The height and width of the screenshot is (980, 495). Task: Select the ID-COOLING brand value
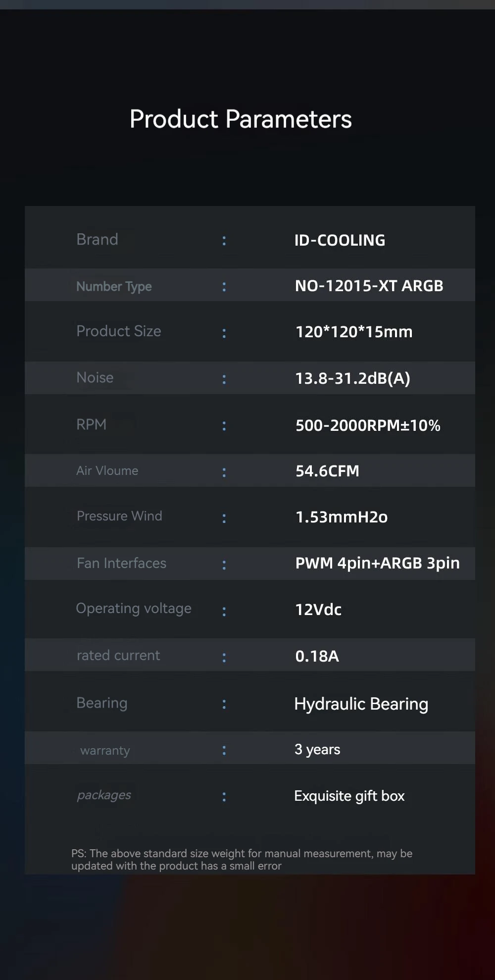click(340, 240)
